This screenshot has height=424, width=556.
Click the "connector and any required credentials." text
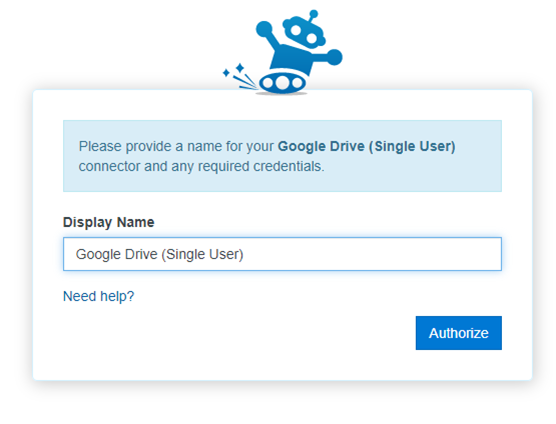[201, 166]
